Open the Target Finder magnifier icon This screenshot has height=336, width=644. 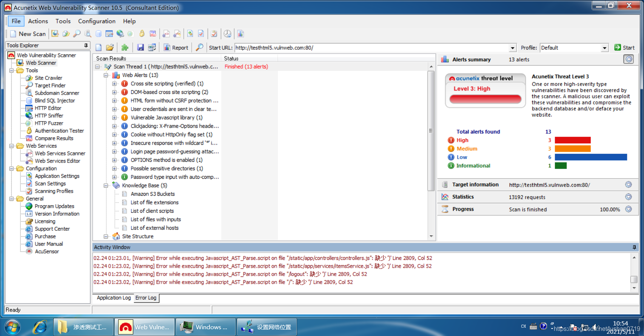[77, 34]
